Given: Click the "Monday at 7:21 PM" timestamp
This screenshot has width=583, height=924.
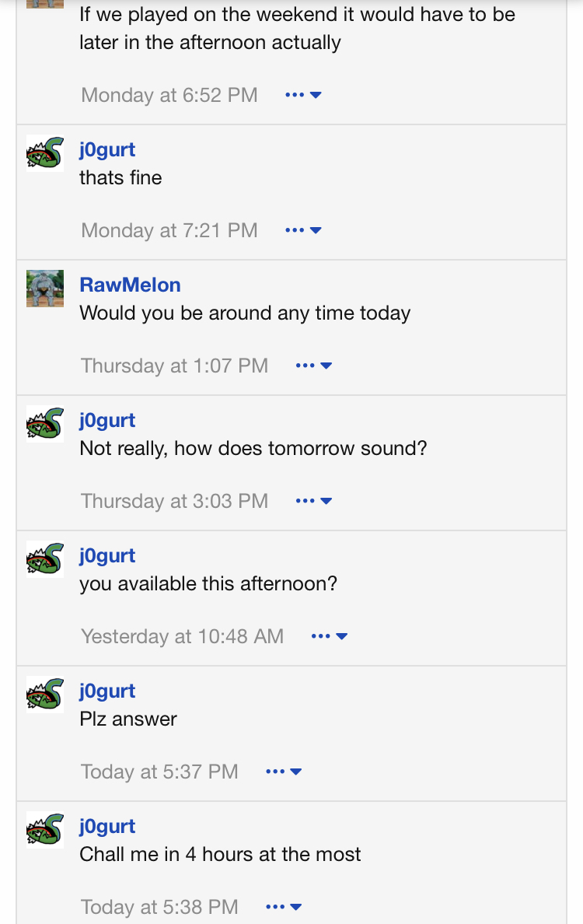Looking at the screenshot, I should pyautogui.click(x=169, y=230).
